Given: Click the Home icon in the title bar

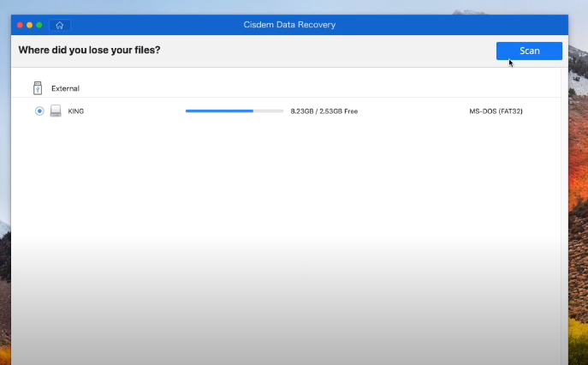Looking at the screenshot, I should (x=60, y=25).
